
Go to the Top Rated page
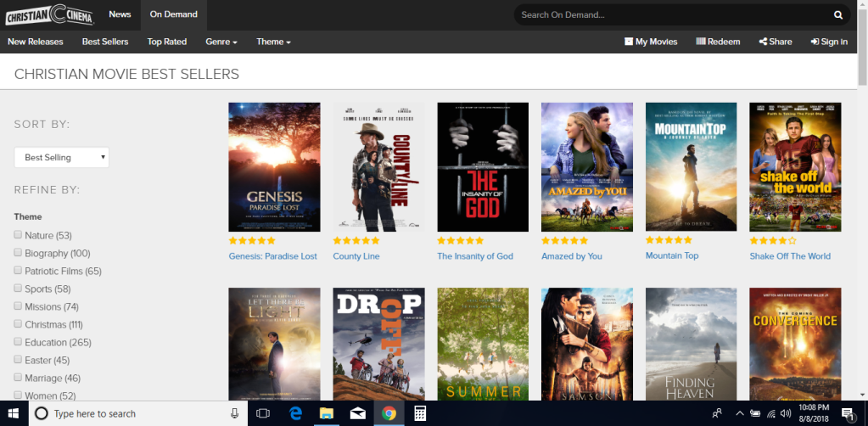pos(166,42)
